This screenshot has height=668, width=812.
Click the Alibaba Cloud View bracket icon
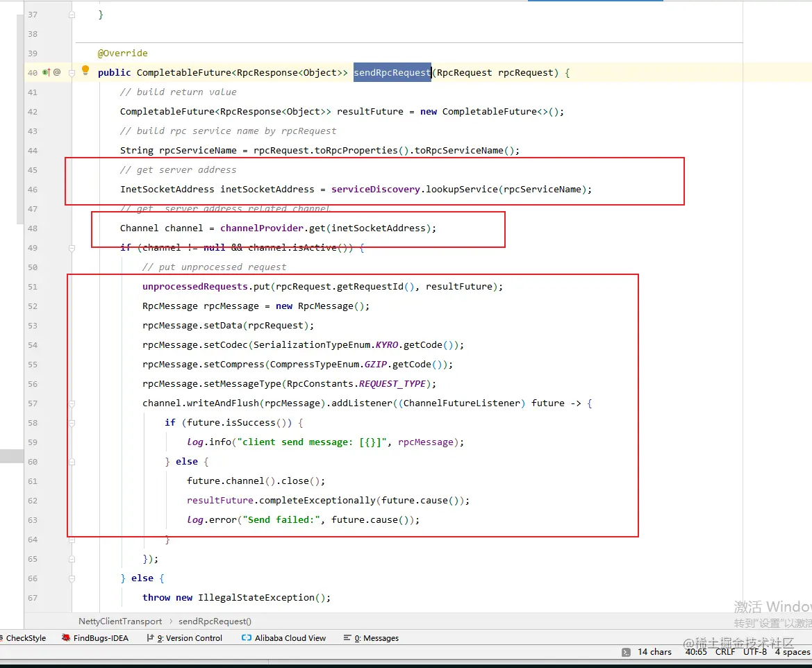click(x=247, y=638)
